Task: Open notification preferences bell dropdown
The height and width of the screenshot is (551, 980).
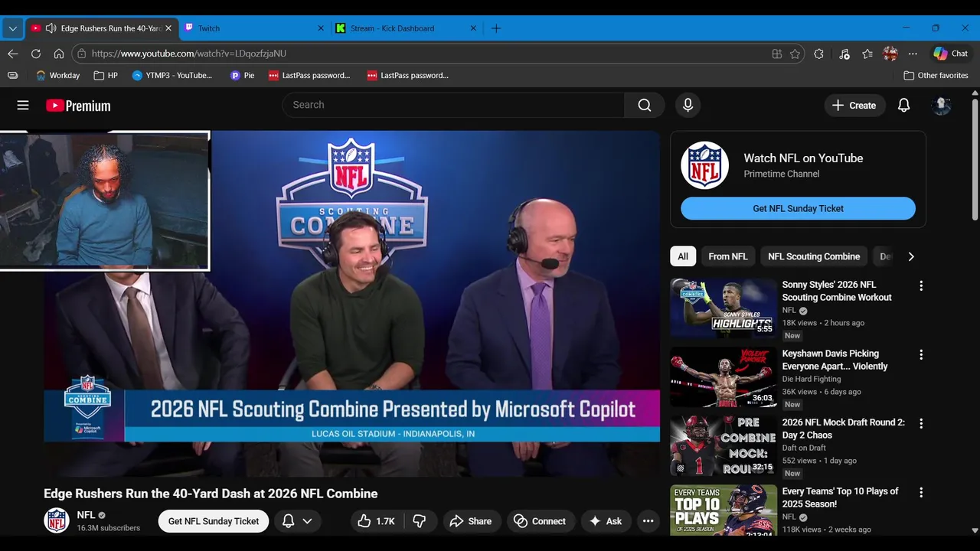Action: click(x=297, y=521)
